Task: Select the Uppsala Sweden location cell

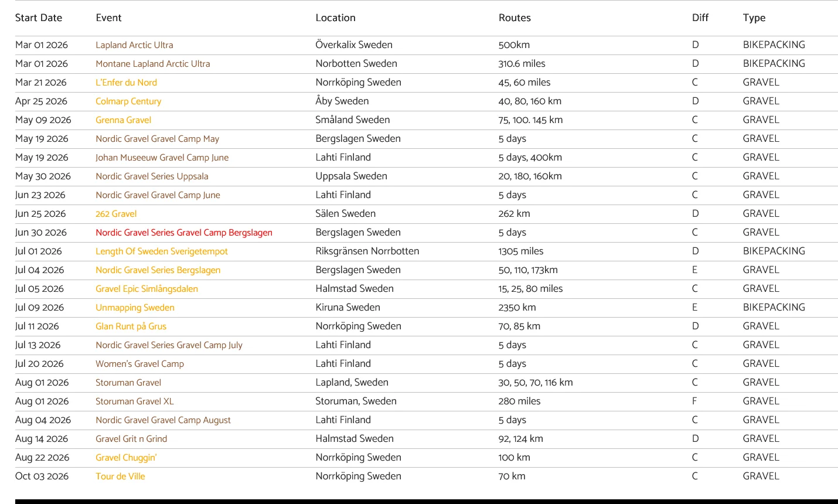Action: click(x=351, y=176)
